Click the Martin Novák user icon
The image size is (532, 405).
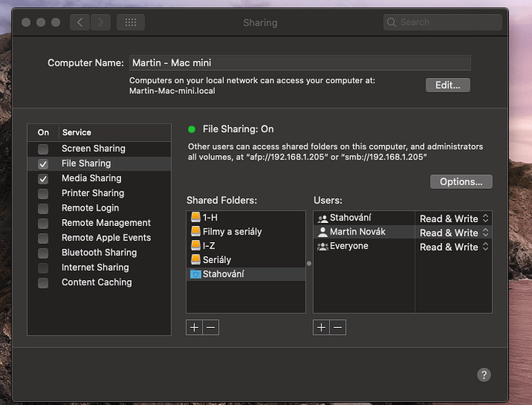coord(322,232)
